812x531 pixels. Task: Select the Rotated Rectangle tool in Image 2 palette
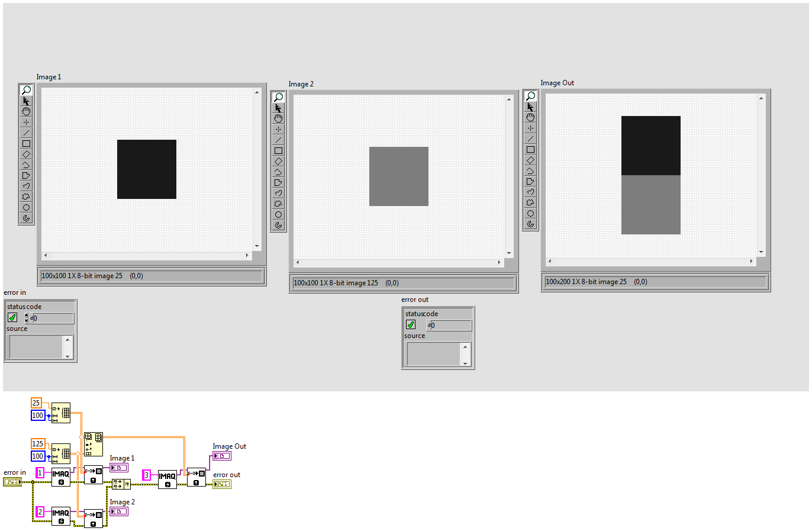[x=278, y=161]
